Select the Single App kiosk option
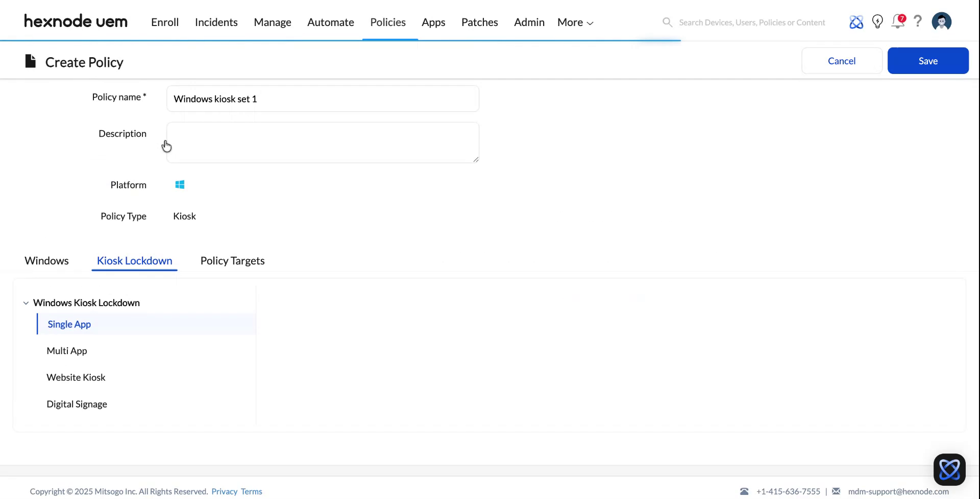The height and width of the screenshot is (499, 980). [69, 324]
